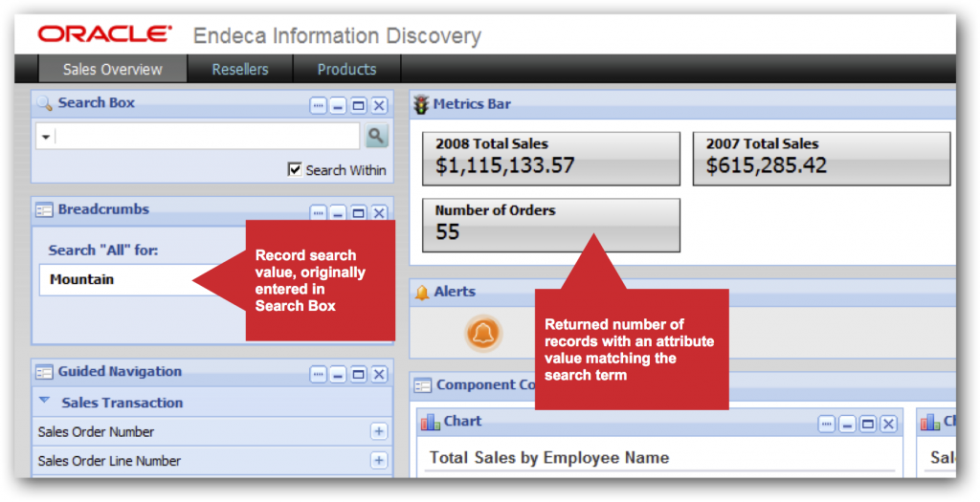Click the Search "All" for: label
Viewport: 980px width, 502px height.
click(x=103, y=251)
